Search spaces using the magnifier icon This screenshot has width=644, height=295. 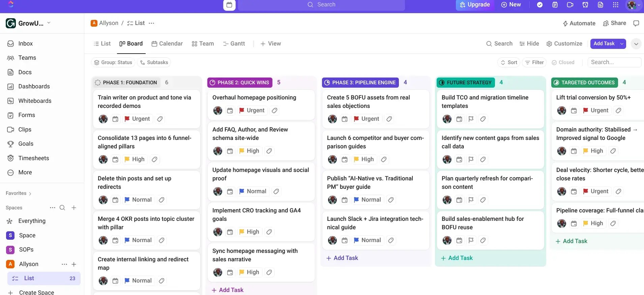(x=62, y=208)
